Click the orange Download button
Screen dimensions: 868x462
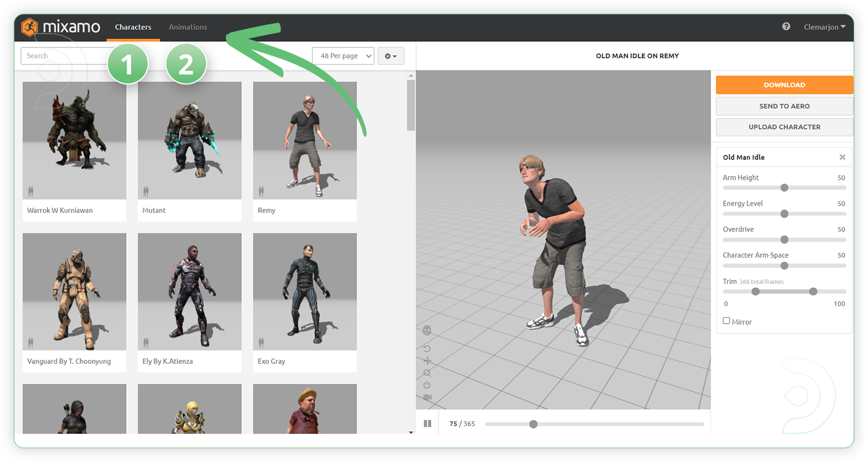784,85
